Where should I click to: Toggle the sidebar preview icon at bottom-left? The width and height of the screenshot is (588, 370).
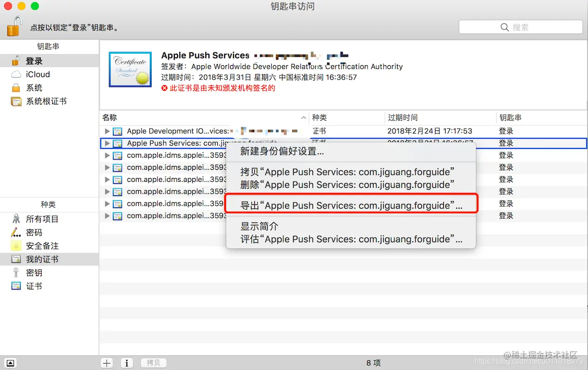click(x=11, y=363)
